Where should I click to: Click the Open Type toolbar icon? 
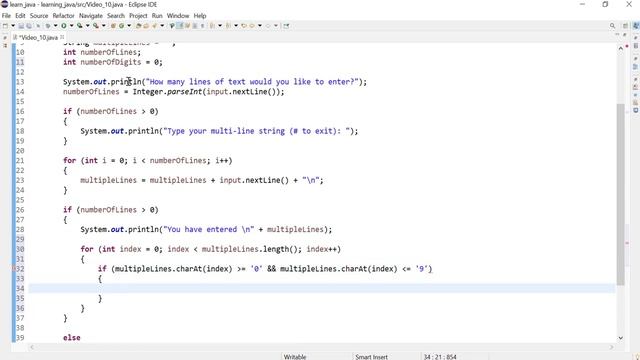[139, 26]
